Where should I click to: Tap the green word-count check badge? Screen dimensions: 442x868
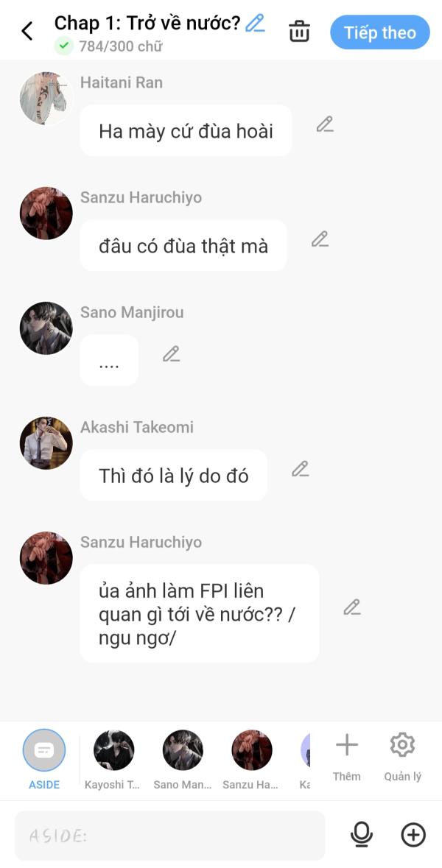tap(64, 46)
